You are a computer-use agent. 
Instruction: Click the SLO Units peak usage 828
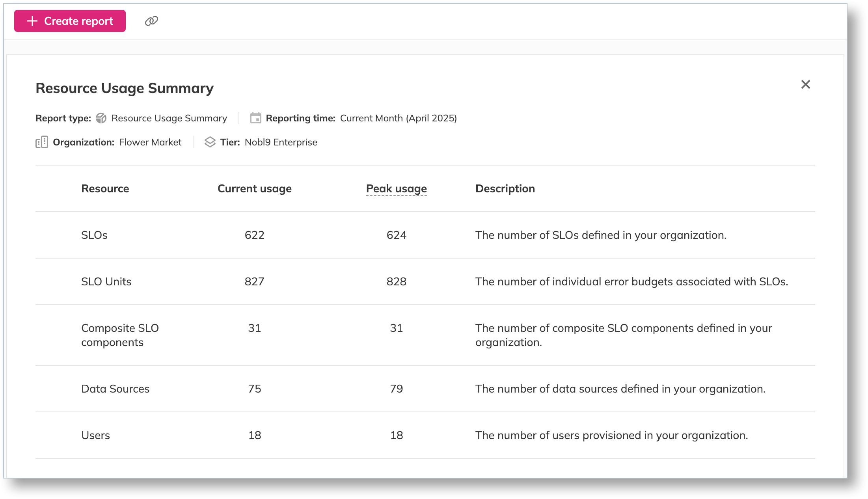[x=397, y=282]
